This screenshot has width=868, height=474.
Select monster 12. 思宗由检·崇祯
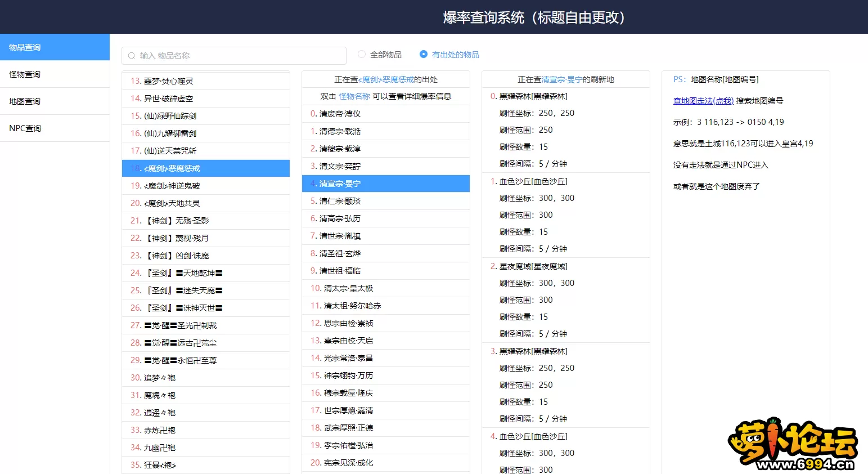pos(386,323)
